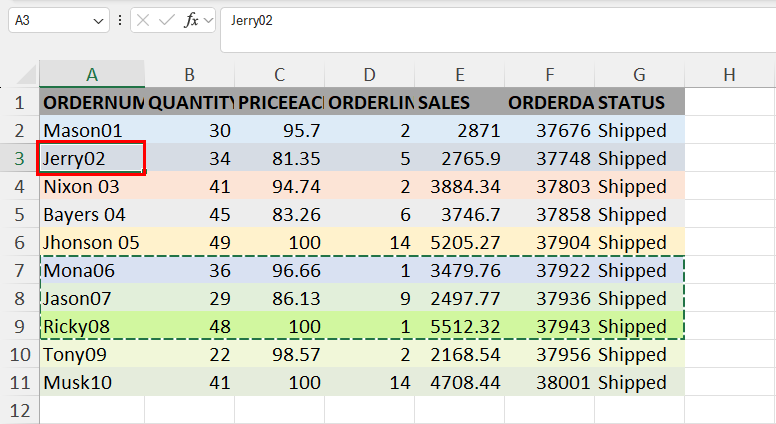The image size is (776, 424).
Task: Expand the formula bar function dropdown chevron
Action: pos(208,20)
